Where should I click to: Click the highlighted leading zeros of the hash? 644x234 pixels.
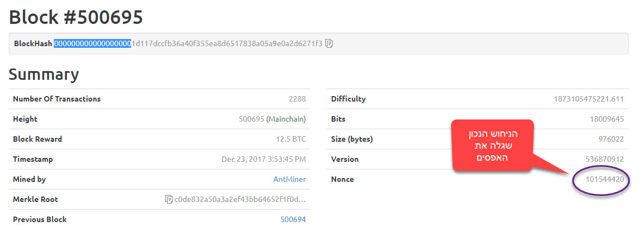[92, 43]
